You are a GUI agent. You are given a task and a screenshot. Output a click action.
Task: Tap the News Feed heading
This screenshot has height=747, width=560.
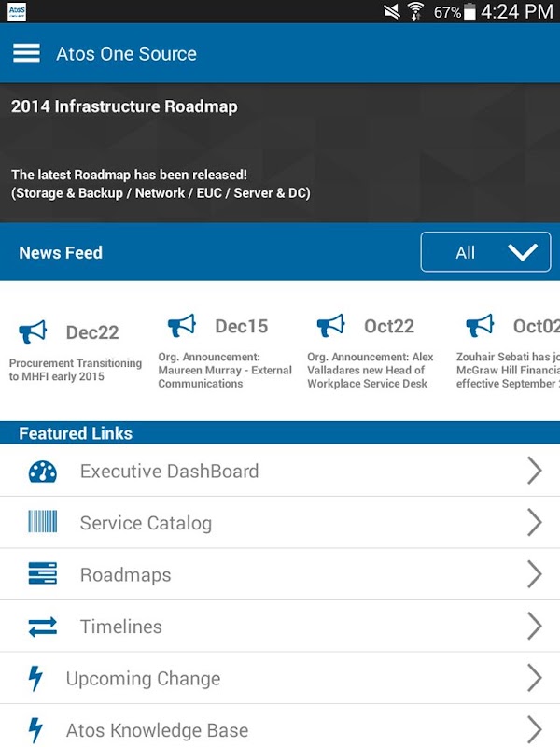[61, 252]
